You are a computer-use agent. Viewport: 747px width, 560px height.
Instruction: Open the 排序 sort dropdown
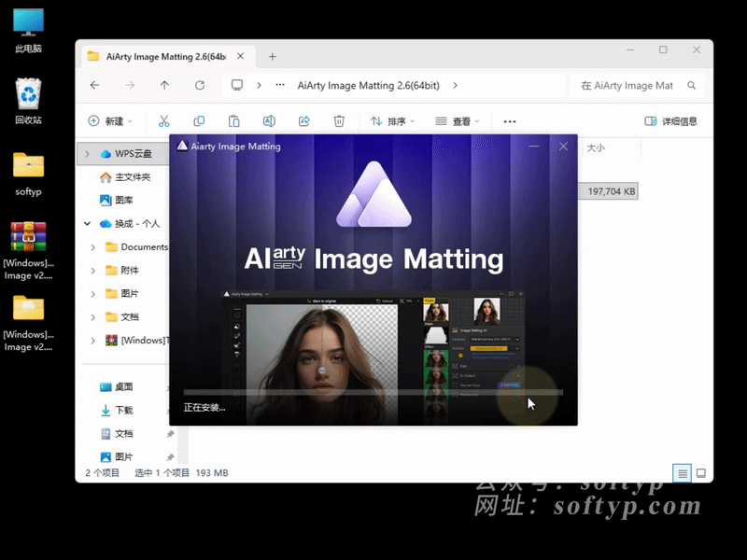[392, 121]
